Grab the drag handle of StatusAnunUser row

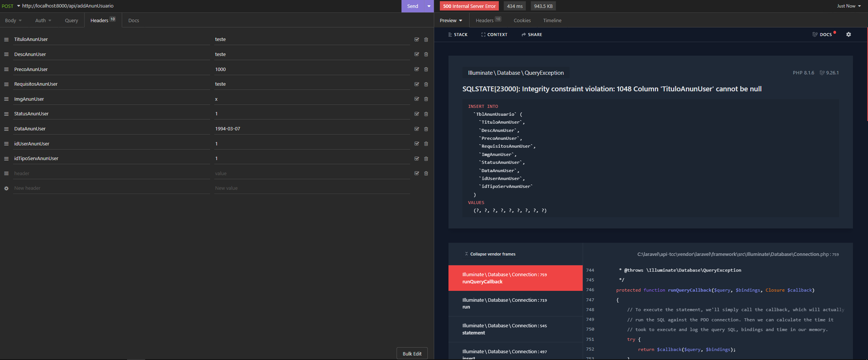click(x=6, y=114)
